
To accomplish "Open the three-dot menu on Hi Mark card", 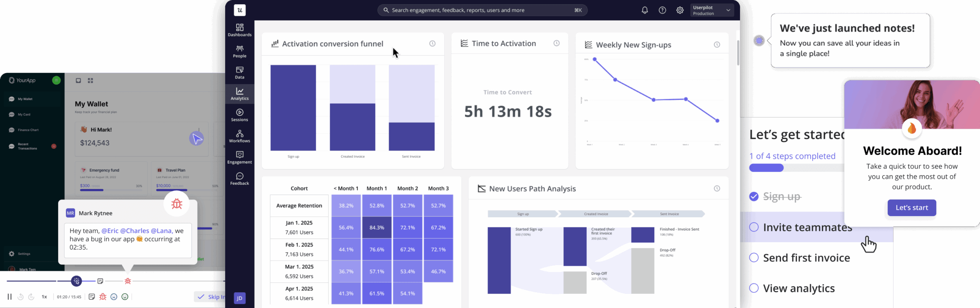I will (199, 130).
